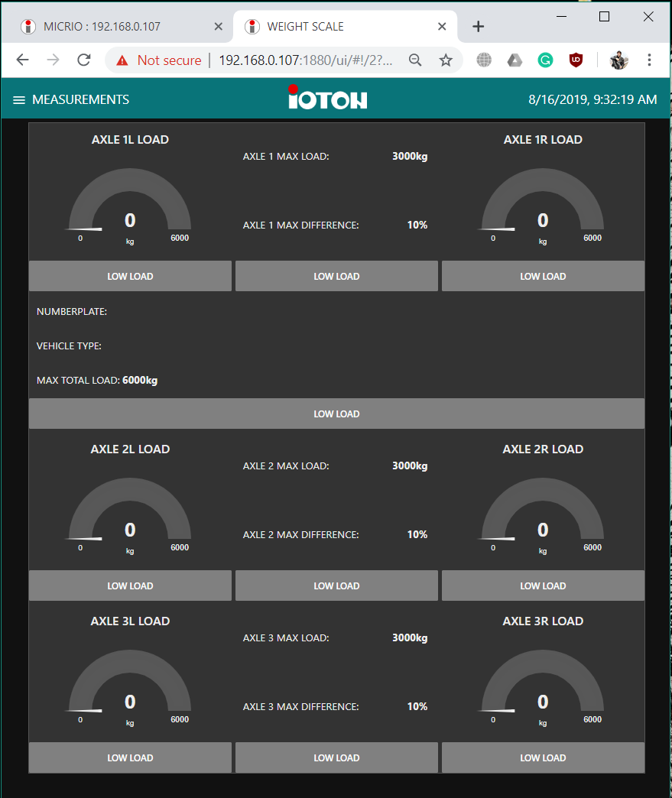This screenshot has height=798, width=672.
Task: Click the MEASUREMENTS page title
Action: click(80, 99)
